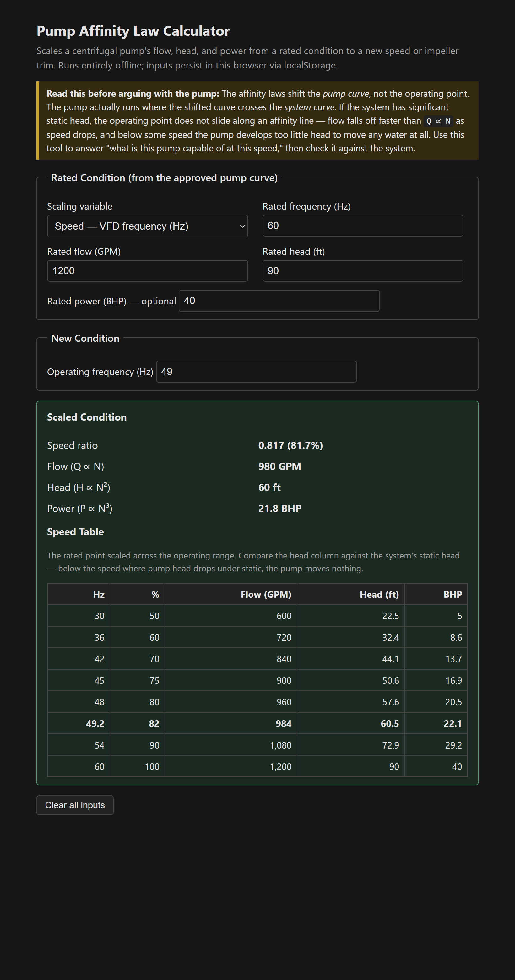Click the Clear all inputs button
The height and width of the screenshot is (980, 515).
coord(75,805)
